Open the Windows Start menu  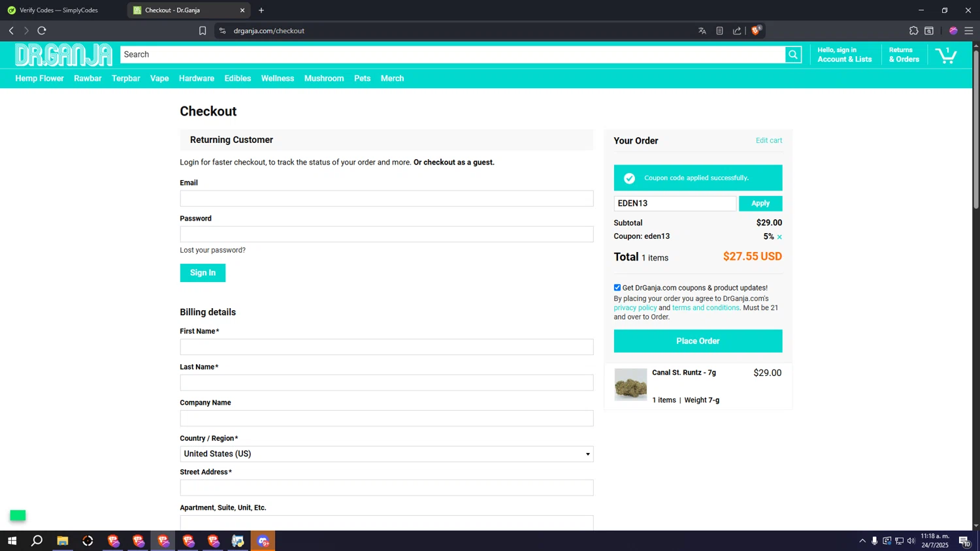click(12, 541)
